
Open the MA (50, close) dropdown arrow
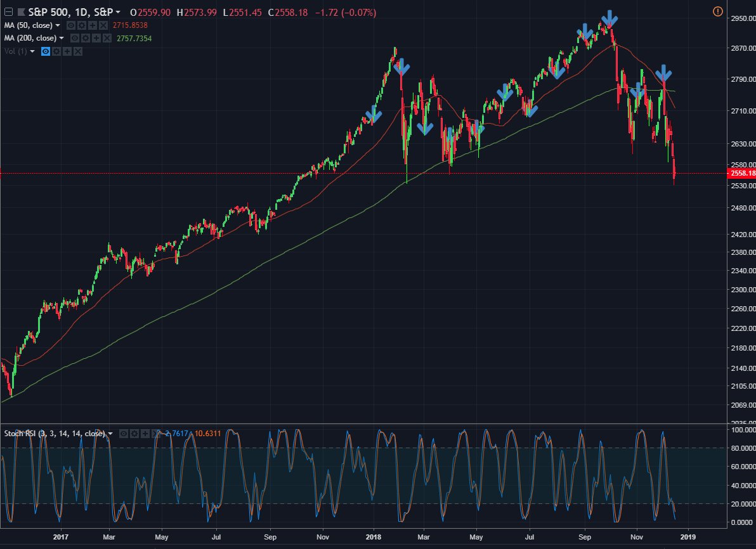click(58, 25)
